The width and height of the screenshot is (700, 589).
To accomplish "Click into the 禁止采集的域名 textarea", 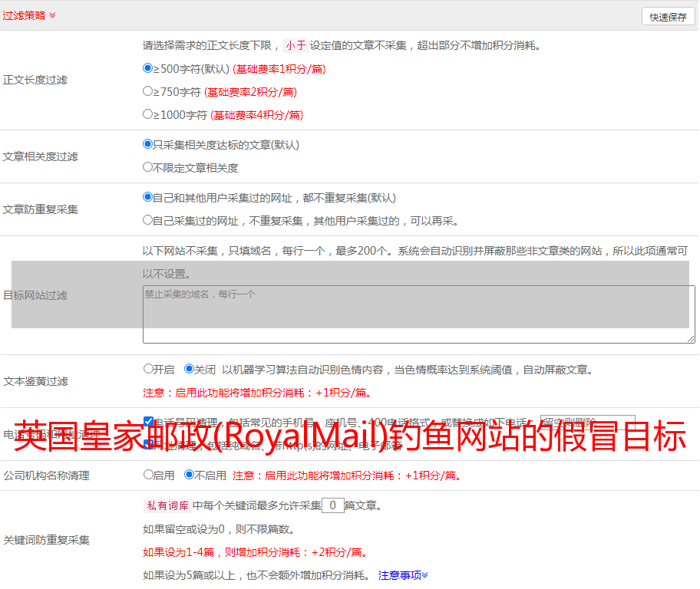I will click(x=419, y=314).
